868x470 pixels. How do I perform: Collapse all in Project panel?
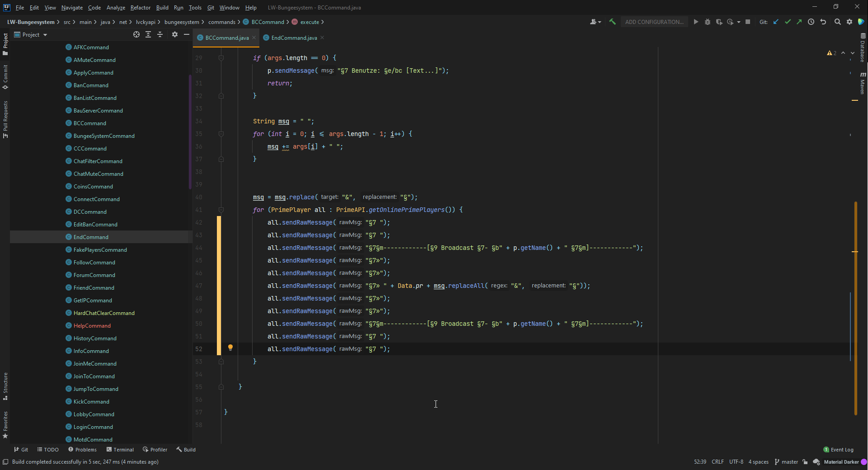pyautogui.click(x=160, y=34)
